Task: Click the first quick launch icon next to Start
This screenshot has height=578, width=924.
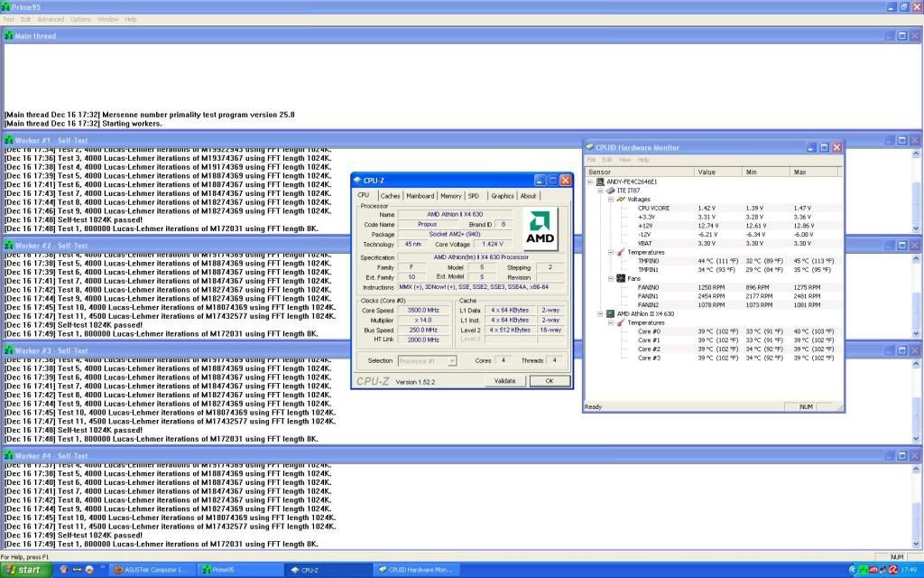Action: (x=64, y=570)
